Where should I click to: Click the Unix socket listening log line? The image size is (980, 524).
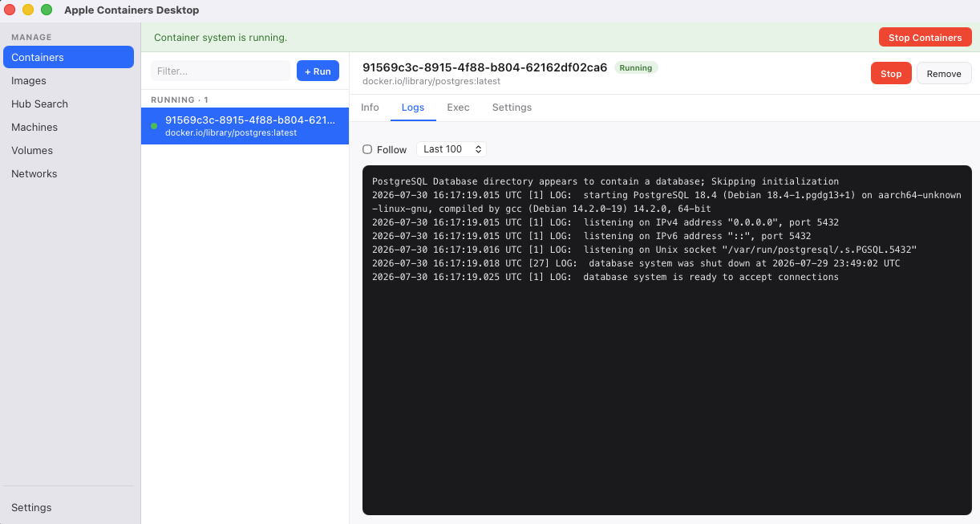(644, 250)
